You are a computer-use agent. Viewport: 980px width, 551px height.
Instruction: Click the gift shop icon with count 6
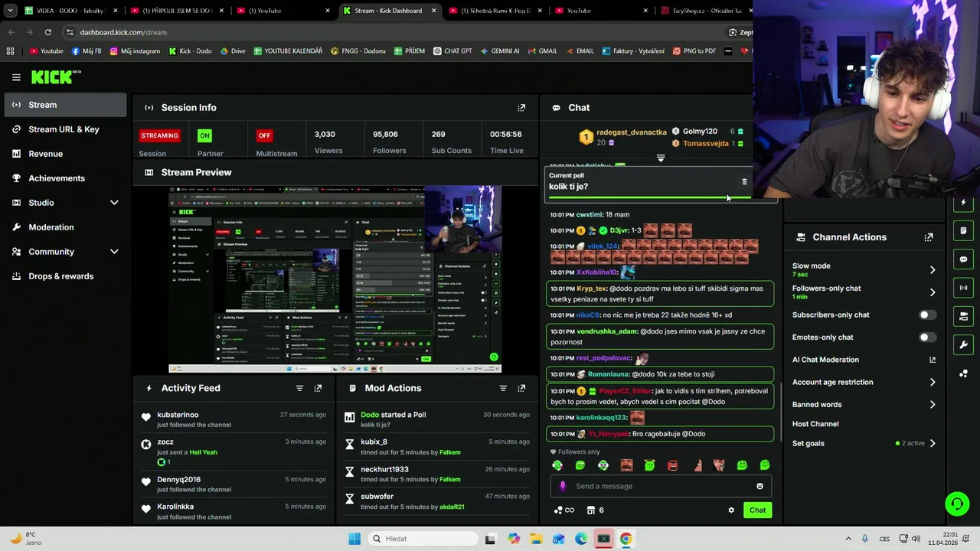click(x=595, y=510)
